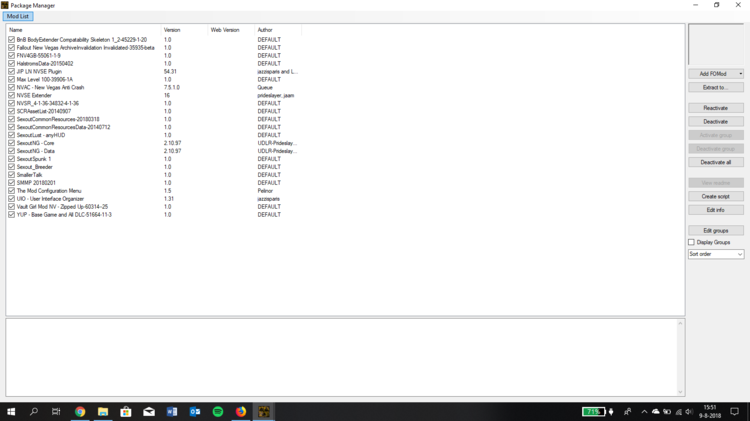Click the taskbar clock and date
This screenshot has height=421, width=750.
[x=710, y=411]
